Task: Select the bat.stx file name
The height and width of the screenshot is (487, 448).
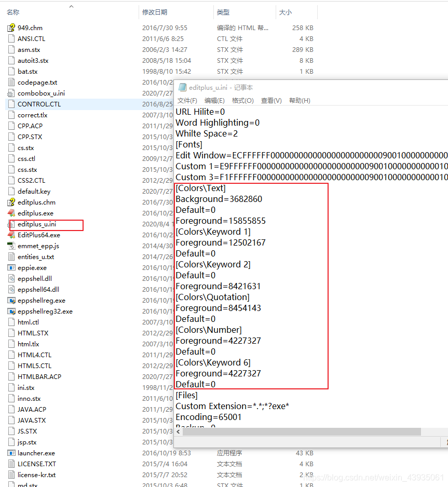Action: coord(28,72)
